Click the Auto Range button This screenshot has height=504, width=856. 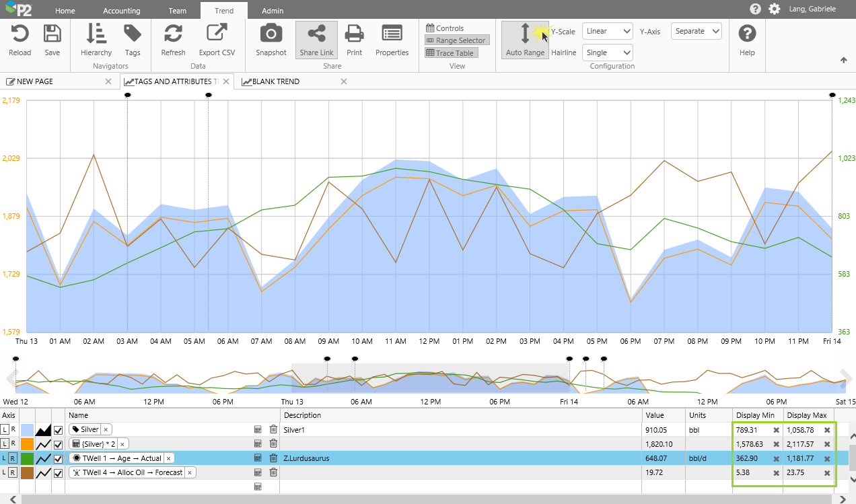pos(525,40)
